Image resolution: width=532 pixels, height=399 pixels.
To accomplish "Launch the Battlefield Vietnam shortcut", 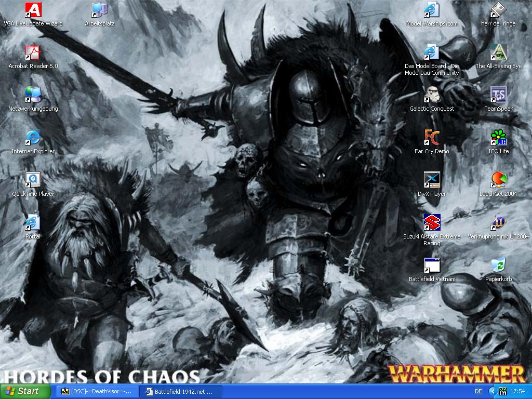I will (x=432, y=266).
